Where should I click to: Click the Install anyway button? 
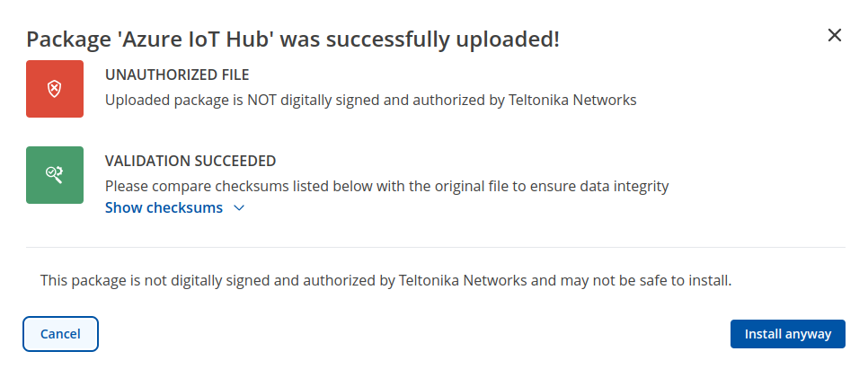point(787,334)
